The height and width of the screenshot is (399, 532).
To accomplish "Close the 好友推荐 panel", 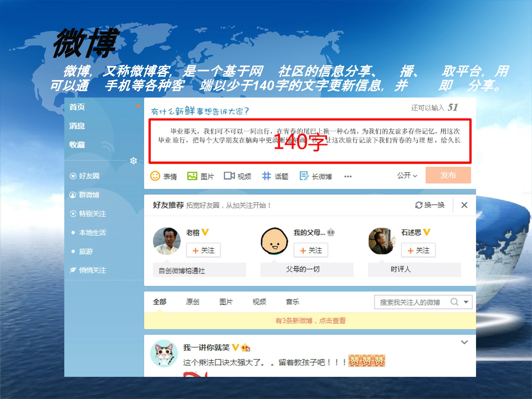I will tap(464, 205).
